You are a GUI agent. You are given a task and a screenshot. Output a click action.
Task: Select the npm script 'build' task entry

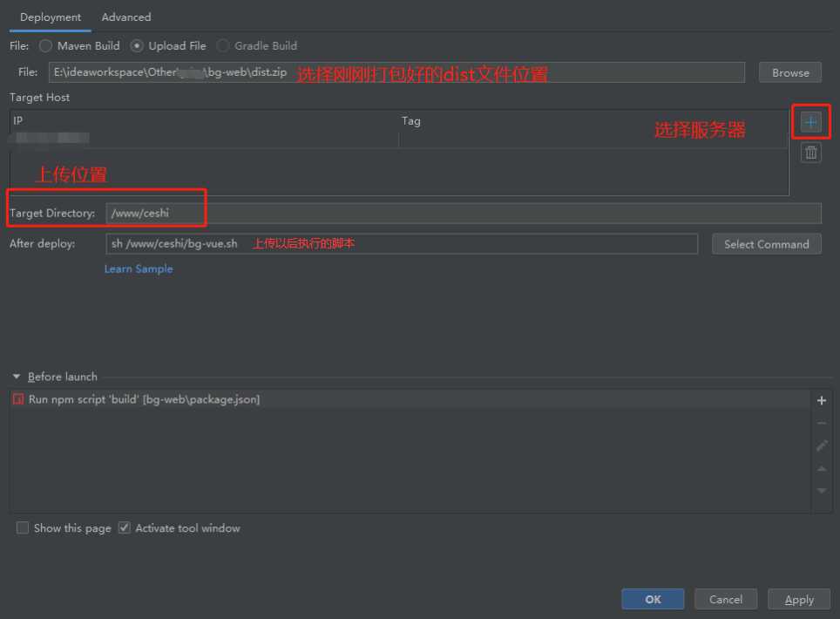pos(144,399)
